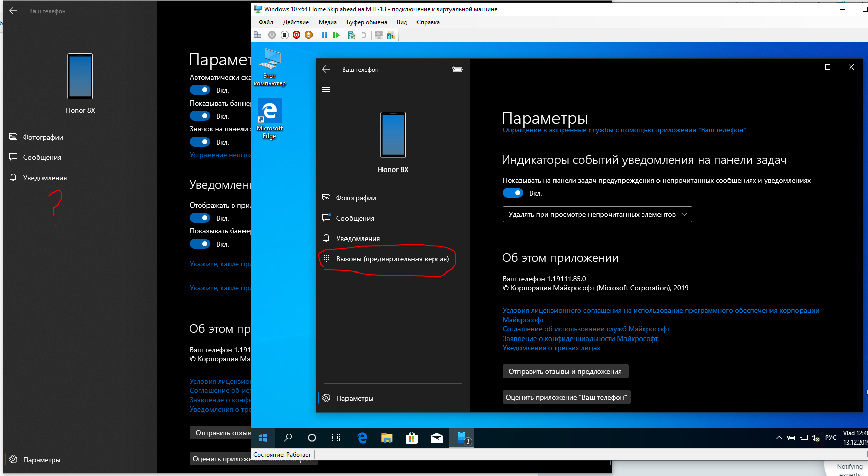Viewport: 868px width, 476px height.
Task: Open Соглашение об использовании служб Майкрософт link
Action: pyautogui.click(x=586, y=329)
